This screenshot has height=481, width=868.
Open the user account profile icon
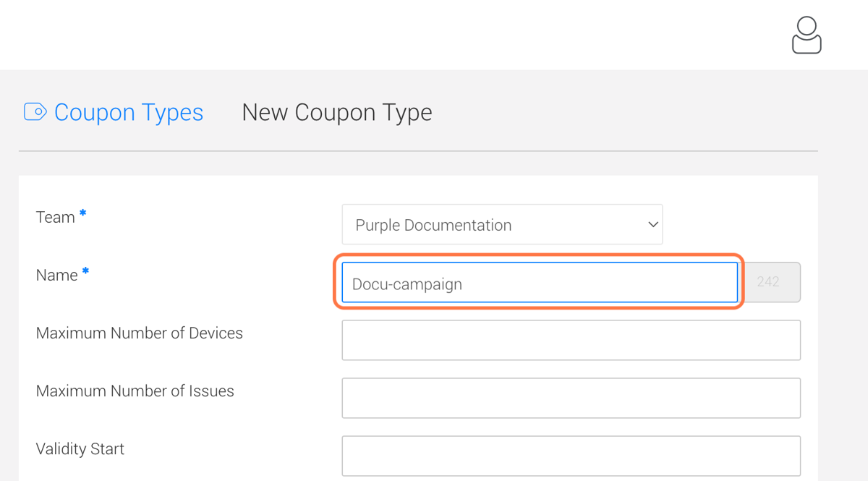(x=807, y=35)
